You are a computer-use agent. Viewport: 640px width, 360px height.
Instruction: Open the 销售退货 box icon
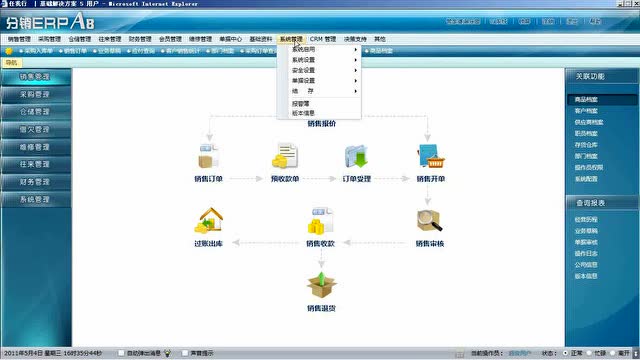321,285
